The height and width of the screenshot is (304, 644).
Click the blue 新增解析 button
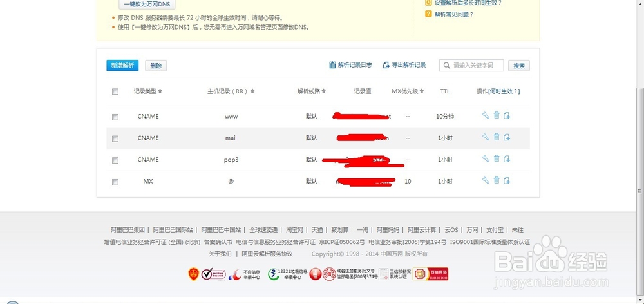pyautogui.click(x=122, y=66)
